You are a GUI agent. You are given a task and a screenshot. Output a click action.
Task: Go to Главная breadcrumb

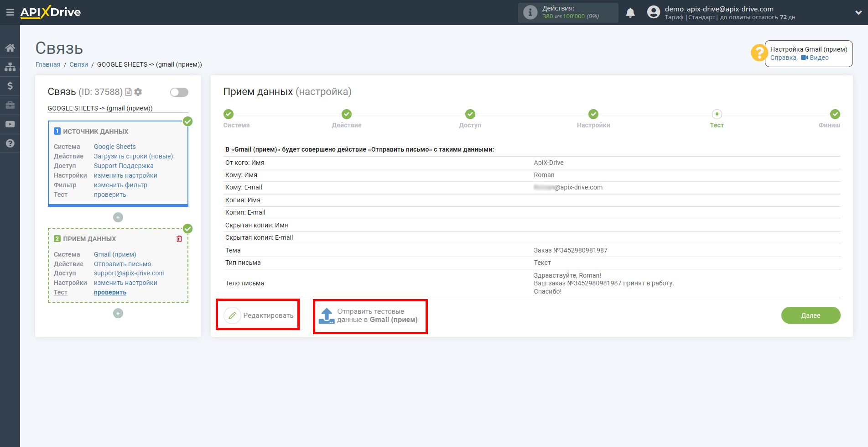pyautogui.click(x=48, y=64)
